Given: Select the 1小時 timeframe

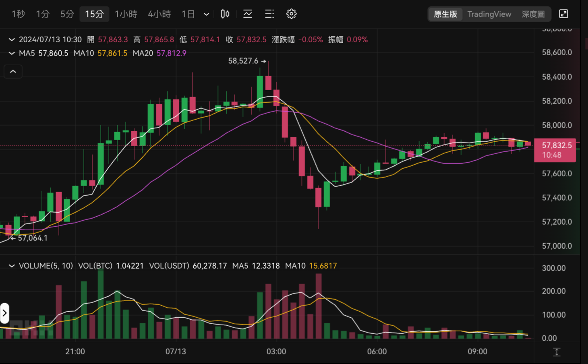Looking at the screenshot, I should (126, 14).
